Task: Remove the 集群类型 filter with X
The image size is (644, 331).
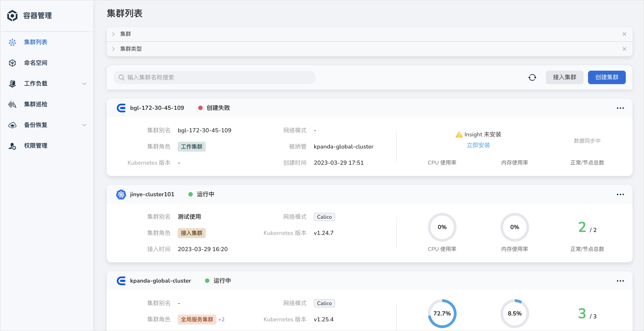Action: tap(624, 49)
